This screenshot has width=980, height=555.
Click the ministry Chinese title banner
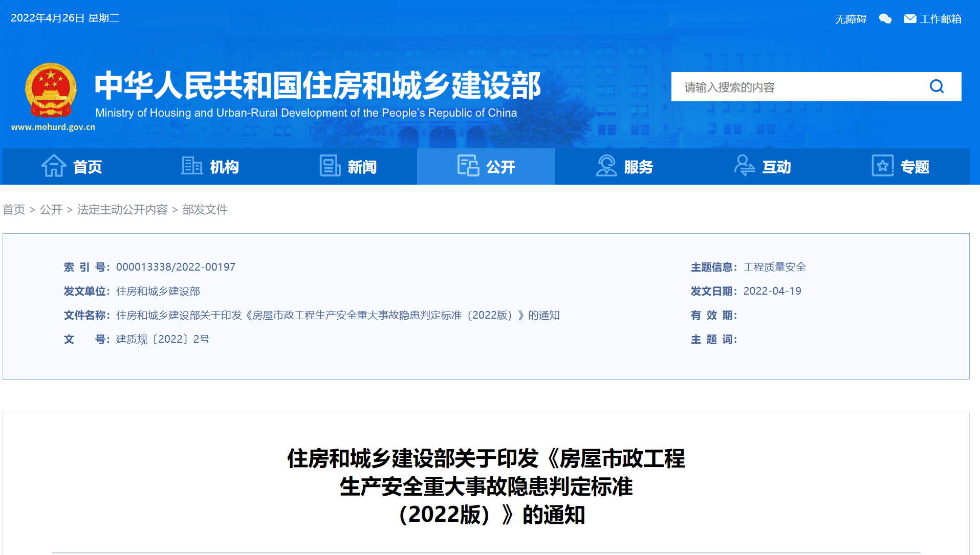pyautogui.click(x=317, y=85)
